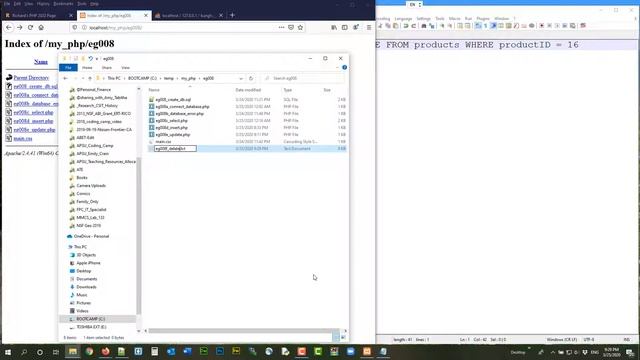Open Home tab in Explorer ribbon
Image resolution: width=640 pixels, height=360 pixels.
[87, 68]
